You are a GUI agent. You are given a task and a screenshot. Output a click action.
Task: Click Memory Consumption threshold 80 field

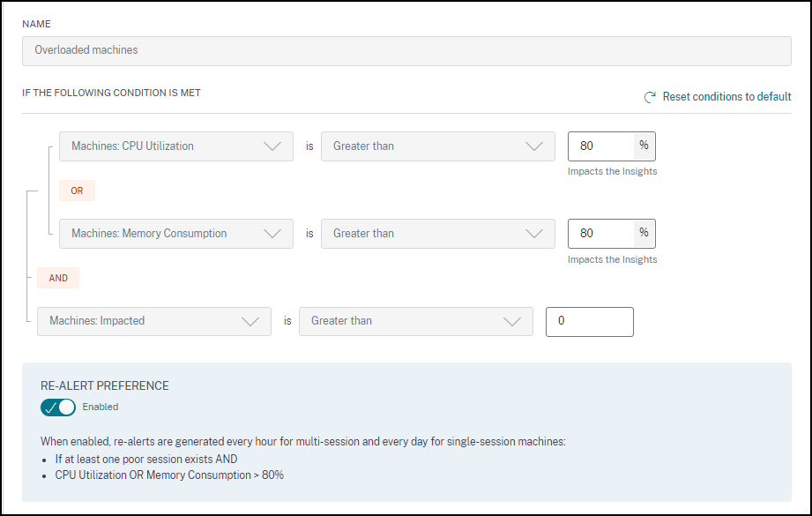tap(600, 234)
